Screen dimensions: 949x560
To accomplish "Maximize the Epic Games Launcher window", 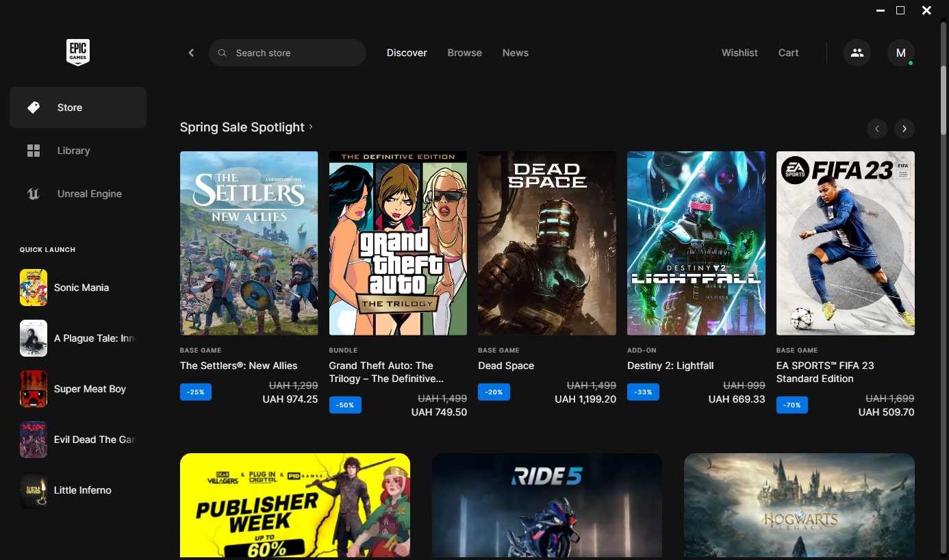I will (900, 10).
